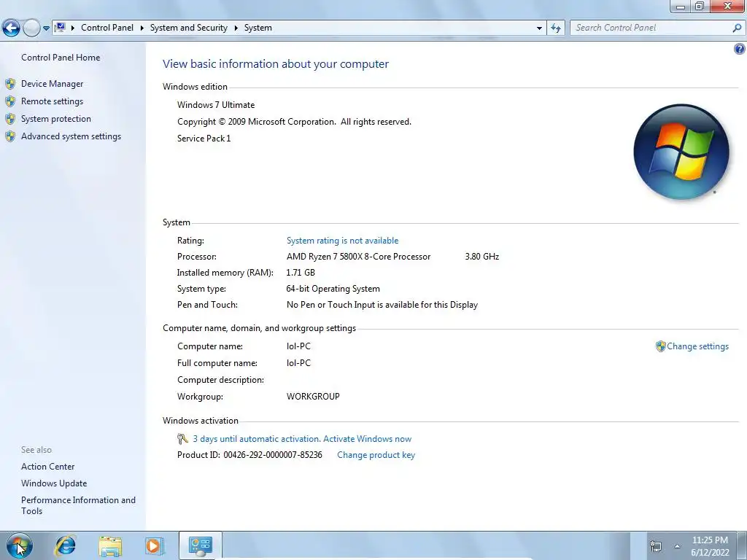Open the recent pages dropdown arrow
Viewport: 747px width, 560px height.
pos(46,28)
